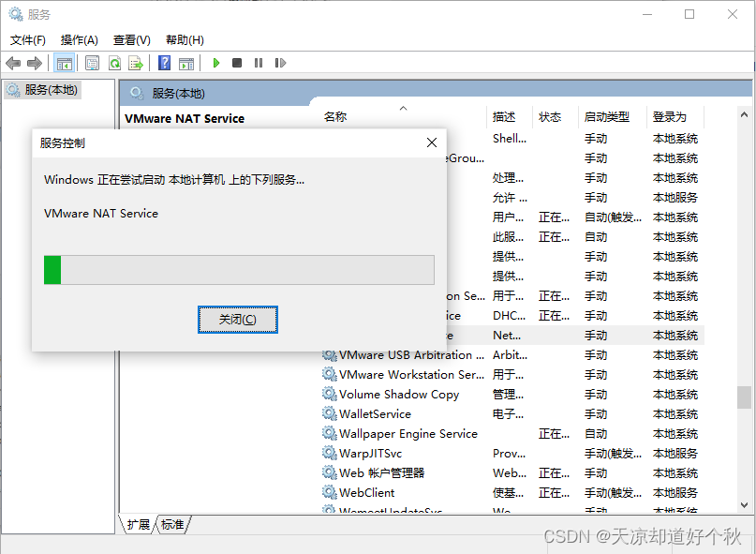The height and width of the screenshot is (554, 756).
Task: Click the Arbit... description cell
Action: pos(511,355)
